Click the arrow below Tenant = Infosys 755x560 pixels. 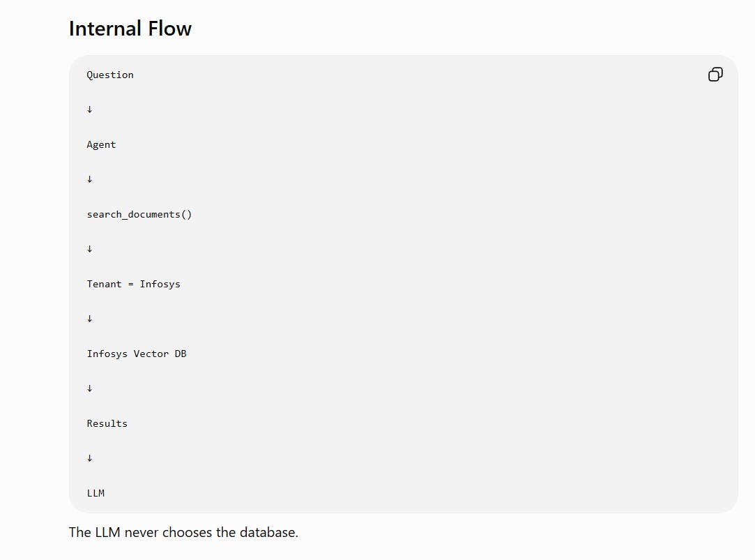[x=89, y=319]
